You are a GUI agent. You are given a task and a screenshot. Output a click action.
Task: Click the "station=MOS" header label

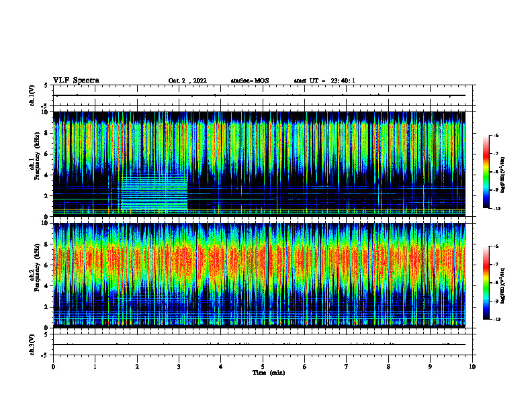tap(250, 81)
